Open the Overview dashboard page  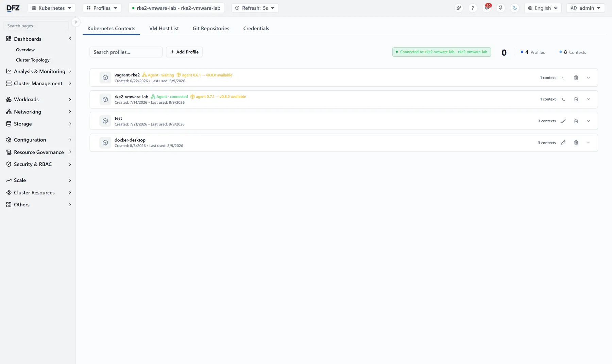(x=25, y=50)
